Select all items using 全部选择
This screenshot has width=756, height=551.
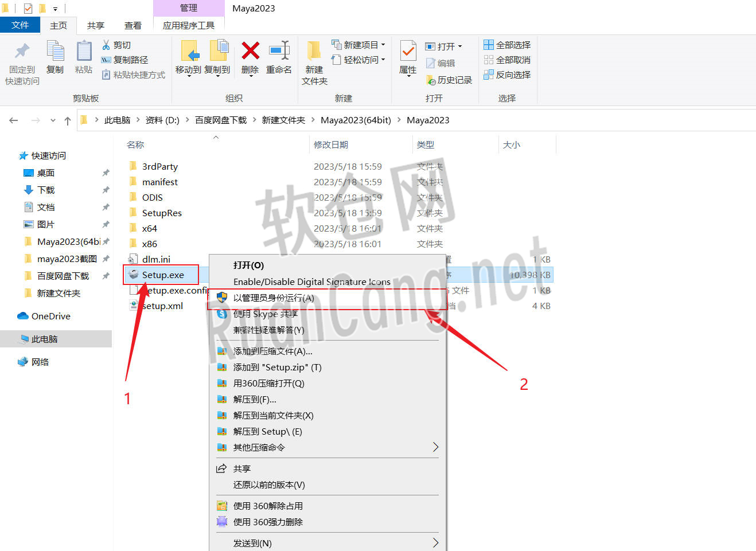click(x=507, y=44)
